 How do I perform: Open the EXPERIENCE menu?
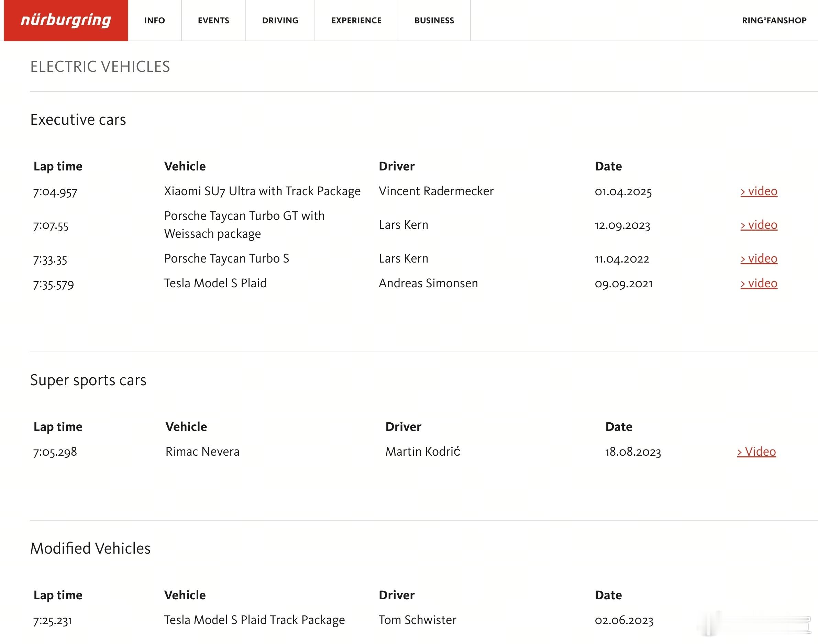click(356, 20)
